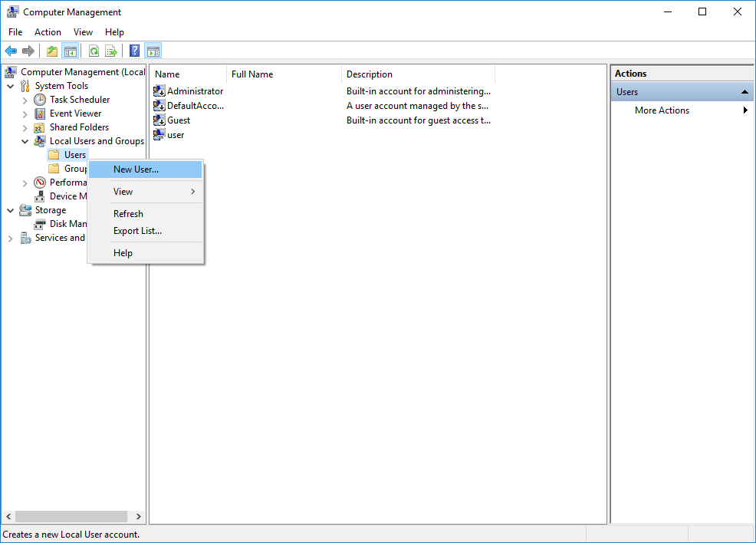Click the Computer Management root node icon
Viewport: 756px width, 543px height.
click(11, 72)
